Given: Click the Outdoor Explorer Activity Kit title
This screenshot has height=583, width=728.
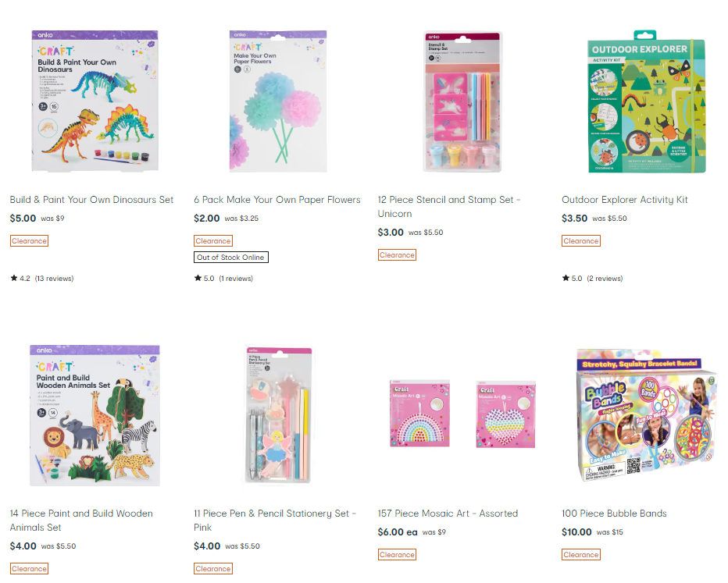Looking at the screenshot, I should (x=624, y=200).
